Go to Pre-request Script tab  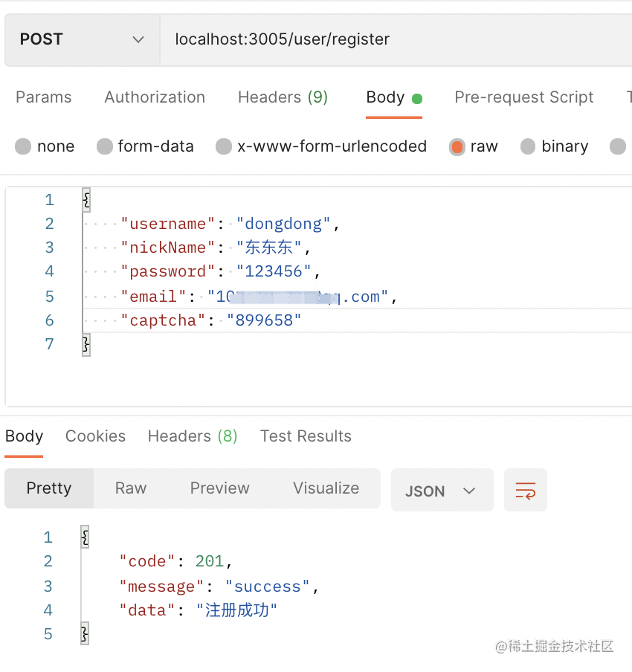pos(523,97)
